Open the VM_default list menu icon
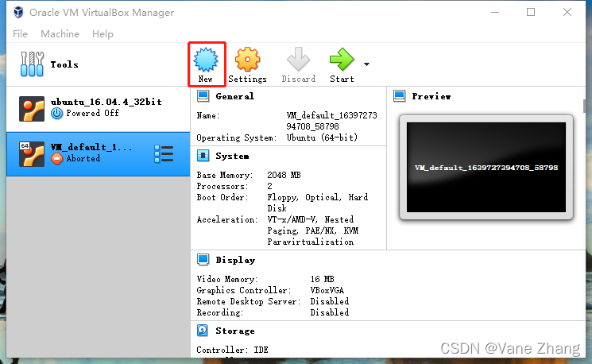Image resolution: width=592 pixels, height=364 pixels. click(164, 154)
